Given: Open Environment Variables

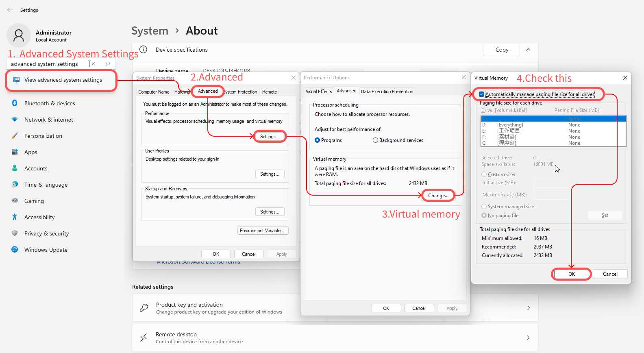Looking at the screenshot, I should pos(263,231).
